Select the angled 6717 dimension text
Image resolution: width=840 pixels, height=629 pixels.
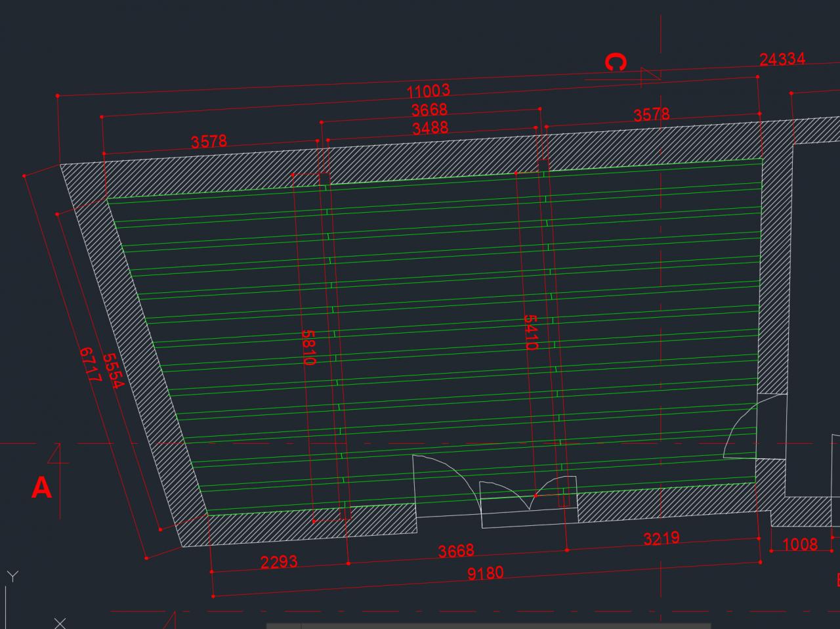coord(89,365)
